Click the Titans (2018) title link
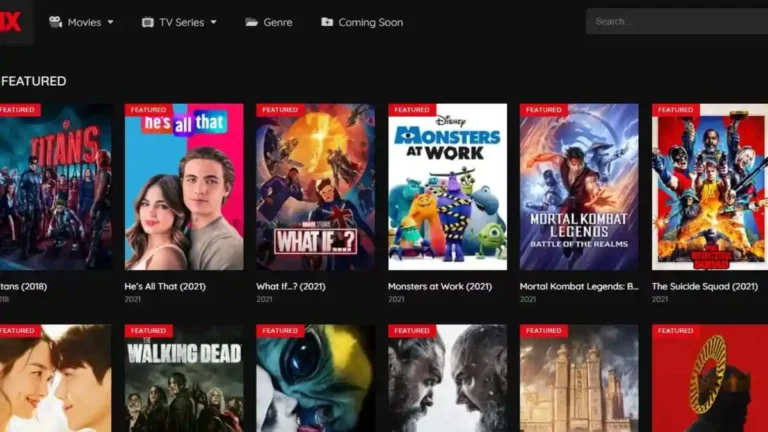Viewport: 768px width, 432px height. pyautogui.click(x=24, y=287)
